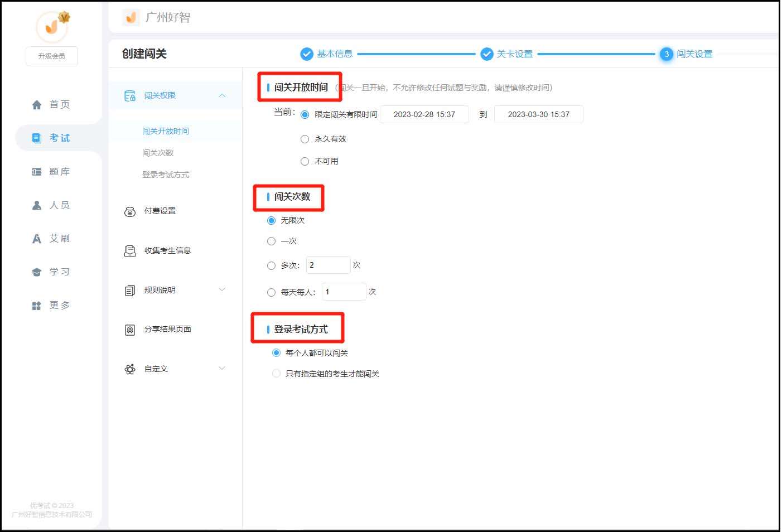This screenshot has width=782, height=532.
Task: Expand the 自定义 section
Action: point(223,368)
